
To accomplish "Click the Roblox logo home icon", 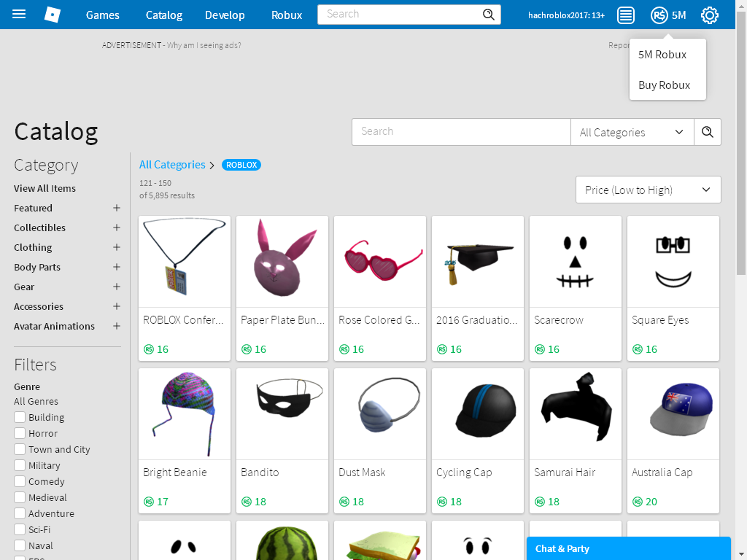I will pyautogui.click(x=53, y=15).
